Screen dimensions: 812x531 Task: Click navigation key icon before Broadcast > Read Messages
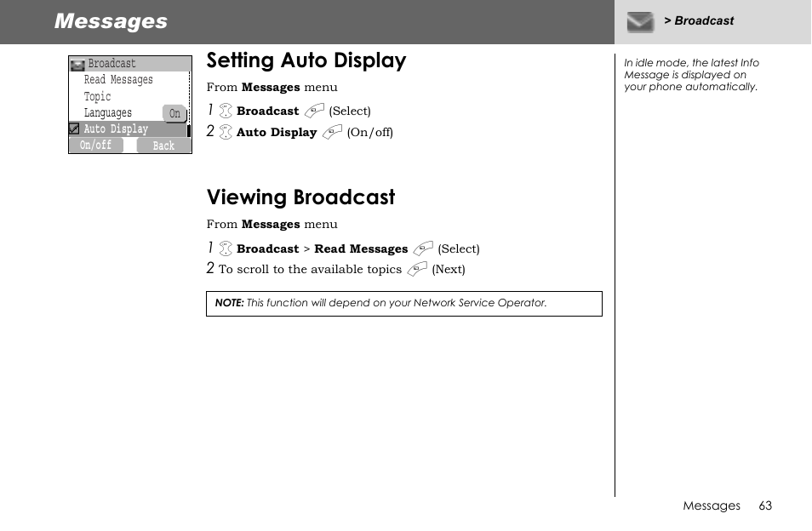pyautogui.click(x=226, y=248)
